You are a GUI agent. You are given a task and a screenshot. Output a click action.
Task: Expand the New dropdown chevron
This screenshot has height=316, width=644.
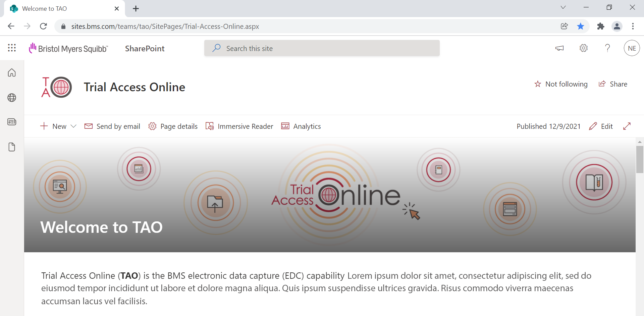(74, 126)
